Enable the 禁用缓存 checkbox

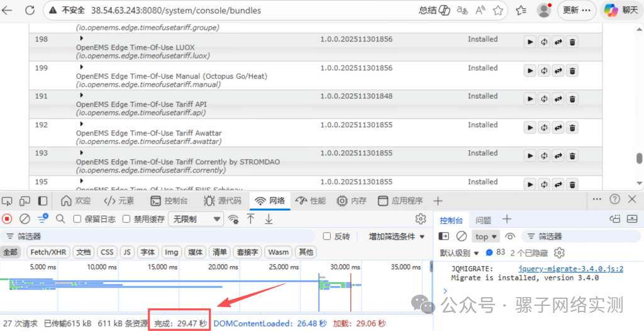coord(126,219)
